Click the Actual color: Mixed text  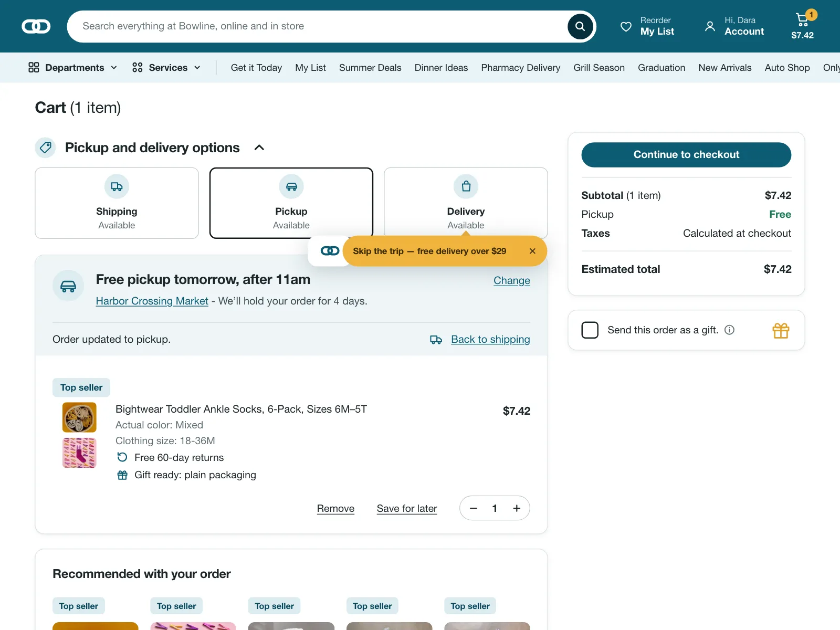[x=159, y=425]
